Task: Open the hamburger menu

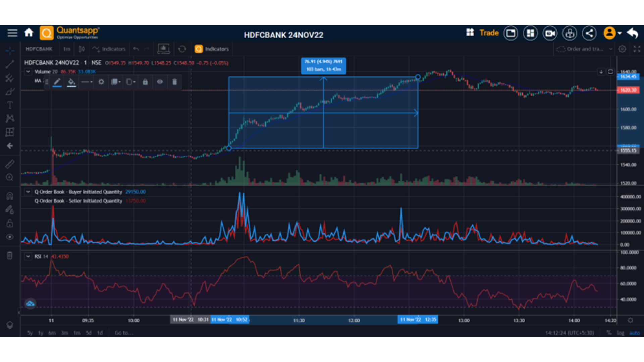Action: pos(12,33)
